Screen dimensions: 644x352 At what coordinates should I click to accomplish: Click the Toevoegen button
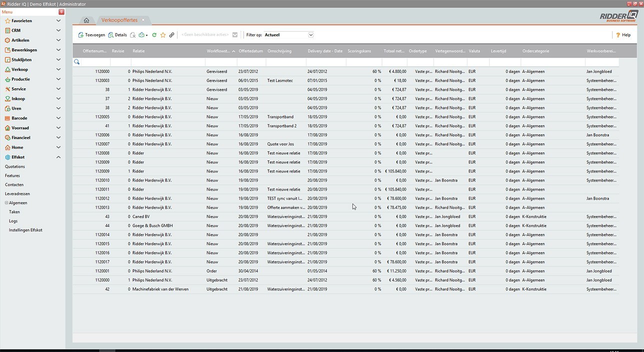point(91,35)
